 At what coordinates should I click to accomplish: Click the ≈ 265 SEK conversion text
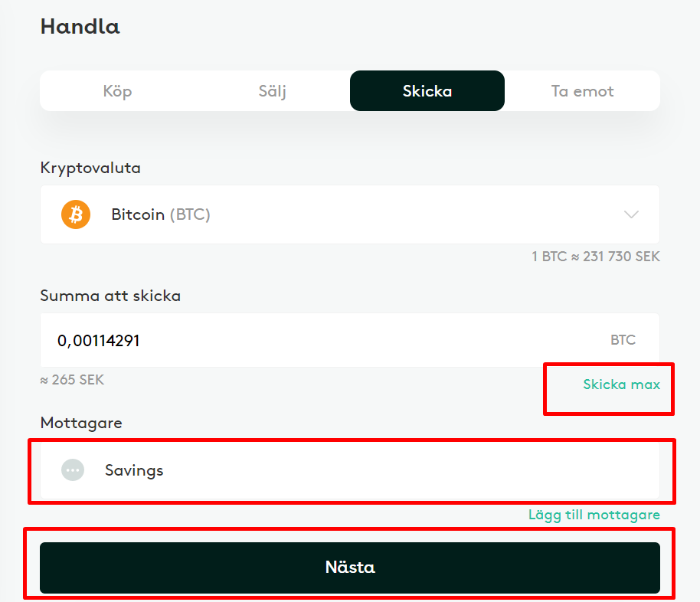72,380
